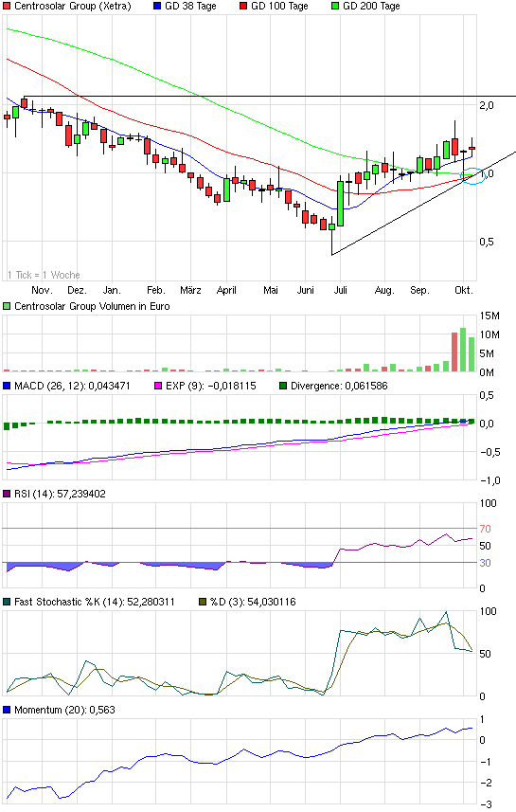Click the blue 30 RSI threshold label
Screen dimensions: 516x812
[485, 563]
